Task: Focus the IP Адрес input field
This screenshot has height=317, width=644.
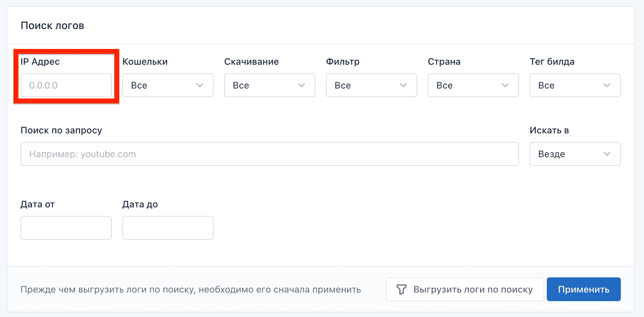Action: coord(66,85)
